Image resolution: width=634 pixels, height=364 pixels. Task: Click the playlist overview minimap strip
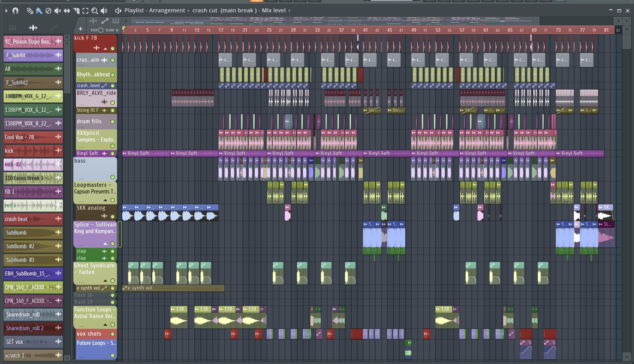coord(335,21)
